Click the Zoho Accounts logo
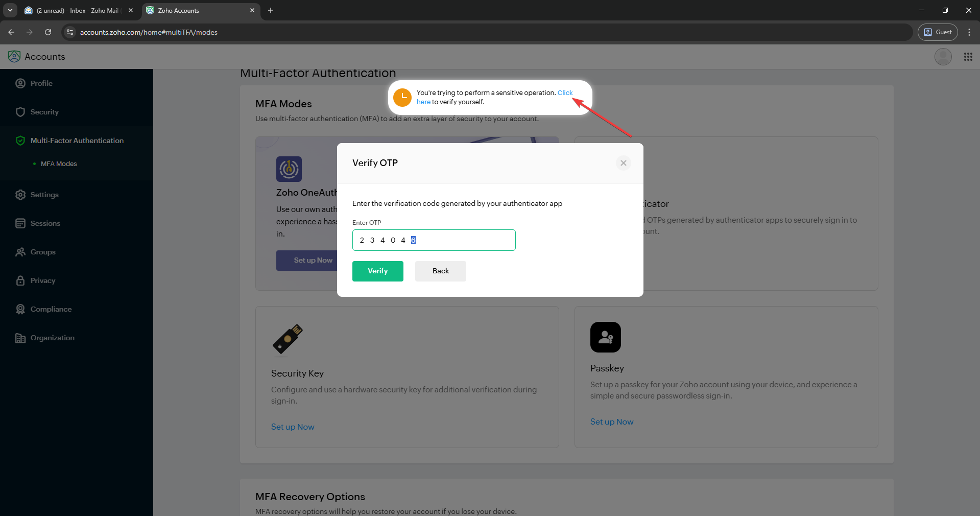The width and height of the screenshot is (980, 516). 14,57
